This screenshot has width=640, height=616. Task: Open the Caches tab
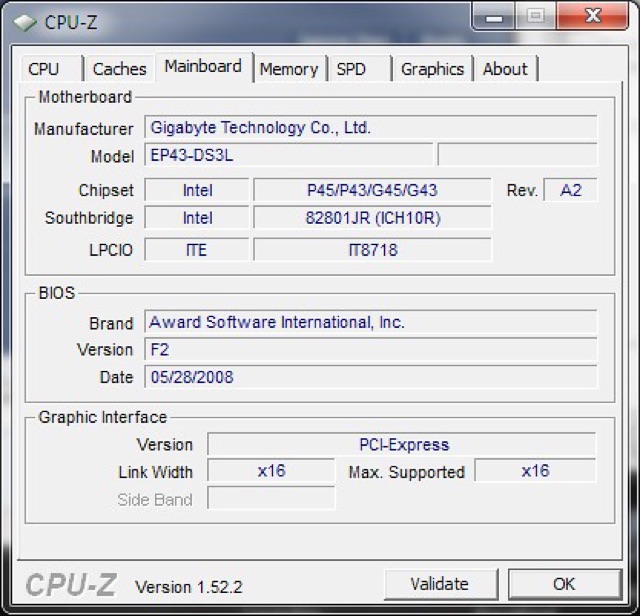(119, 69)
